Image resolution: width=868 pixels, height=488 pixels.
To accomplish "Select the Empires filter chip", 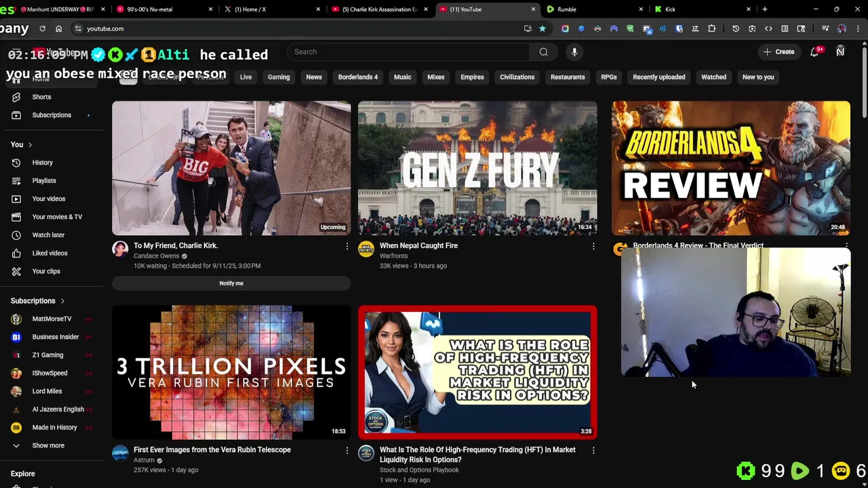I will [x=472, y=77].
